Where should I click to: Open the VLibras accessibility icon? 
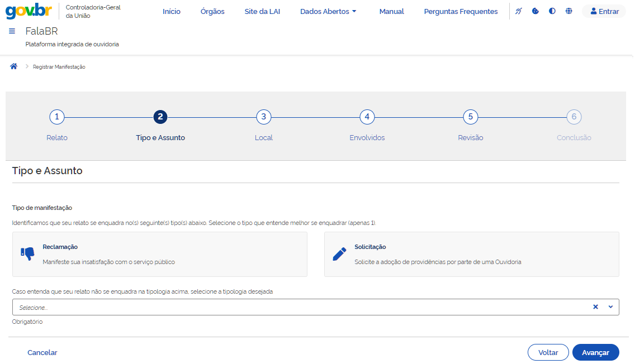519,11
